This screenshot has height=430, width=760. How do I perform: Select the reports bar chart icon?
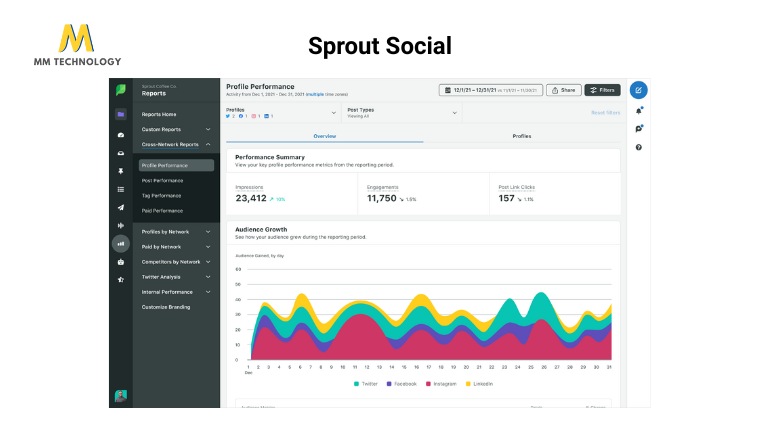pyautogui.click(x=121, y=244)
